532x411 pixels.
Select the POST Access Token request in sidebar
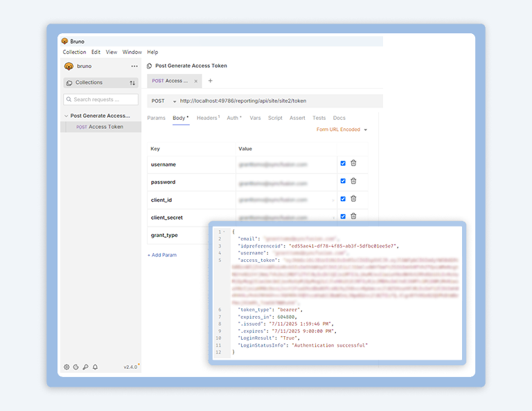[100, 127]
